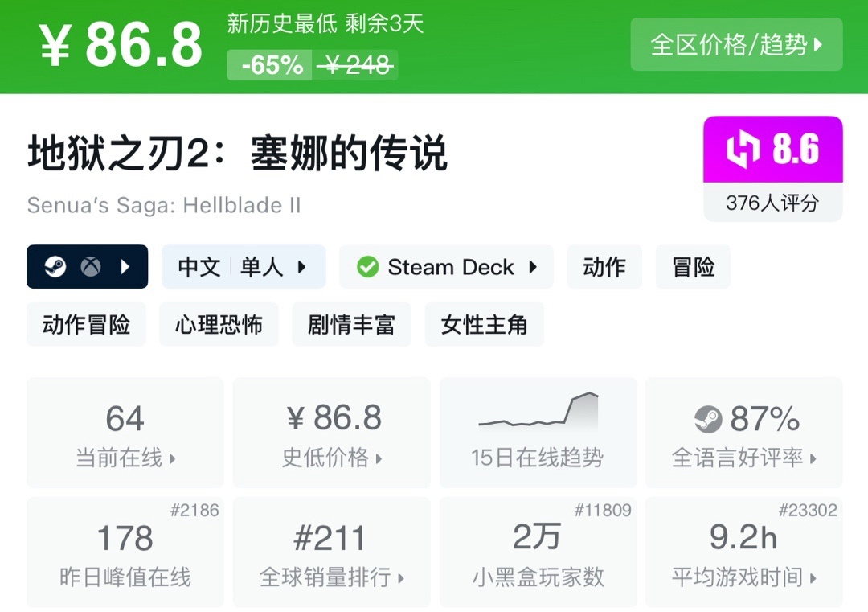Click the Xiaoheihe logo on the 8.6 score badge
868x612 pixels.
[743, 150]
